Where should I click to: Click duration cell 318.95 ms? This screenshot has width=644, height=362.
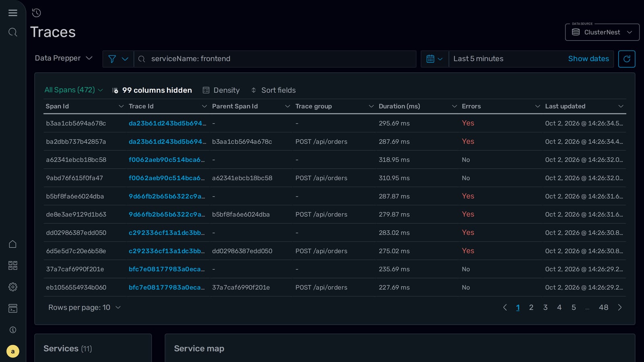click(394, 160)
